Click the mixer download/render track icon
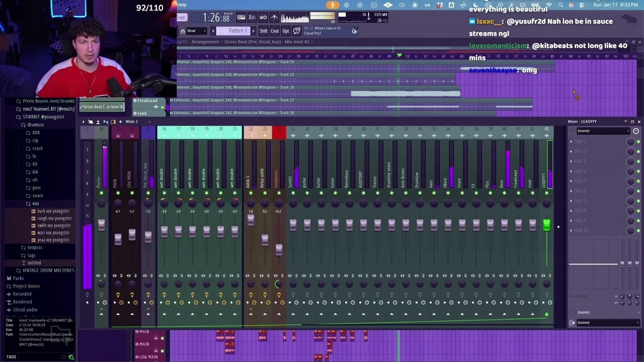Viewport: 644px width, 362px height. (98, 122)
